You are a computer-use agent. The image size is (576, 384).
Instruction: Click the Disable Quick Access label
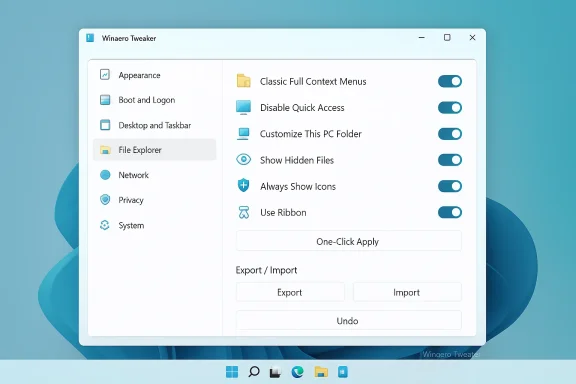pos(302,108)
